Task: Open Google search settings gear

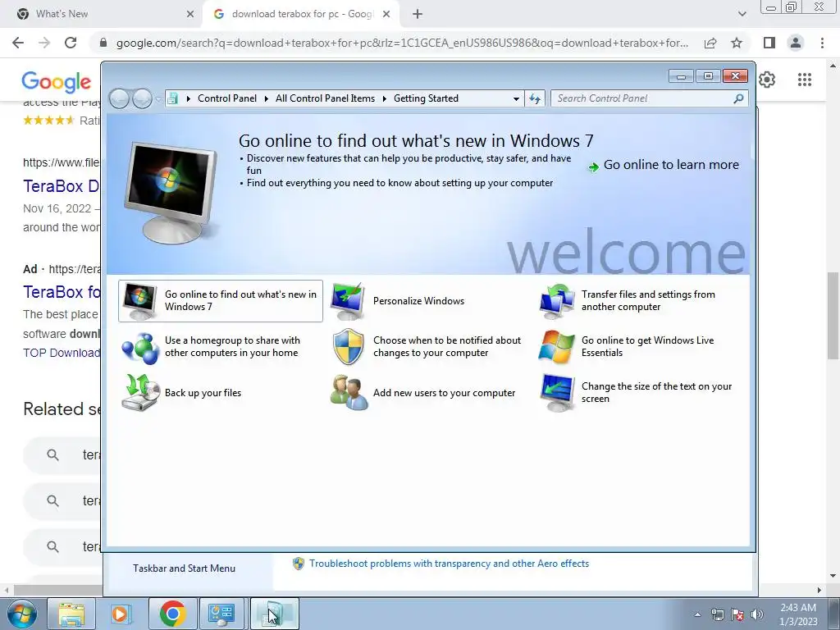Action: [x=767, y=80]
